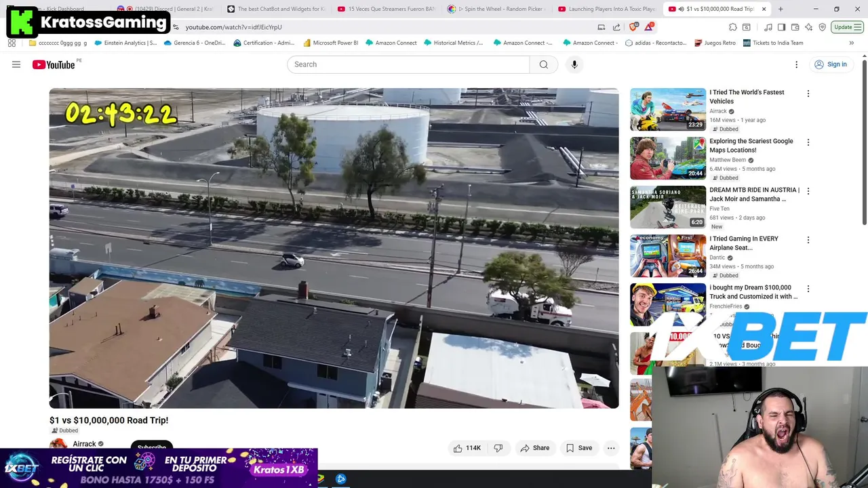The width and height of the screenshot is (868, 488).
Task: Open options for DREAM MTB RIDE video
Action: point(808,191)
